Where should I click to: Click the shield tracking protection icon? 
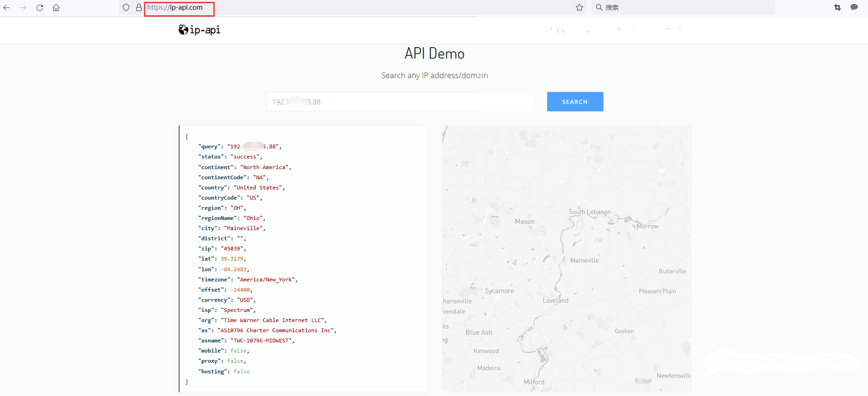click(126, 7)
